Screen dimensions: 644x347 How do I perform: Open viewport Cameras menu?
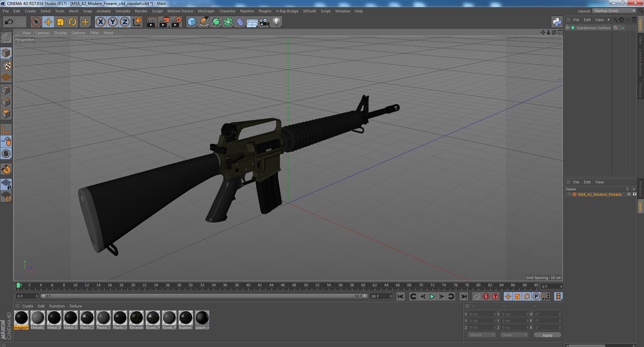42,33
